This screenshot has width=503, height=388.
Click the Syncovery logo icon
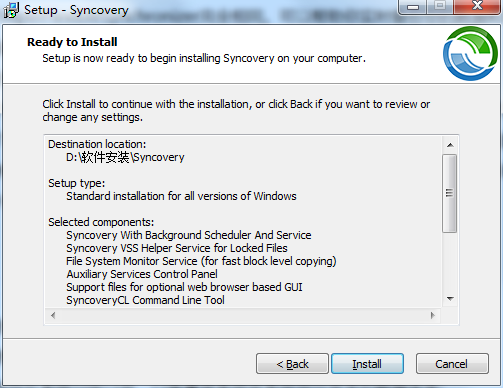click(470, 53)
